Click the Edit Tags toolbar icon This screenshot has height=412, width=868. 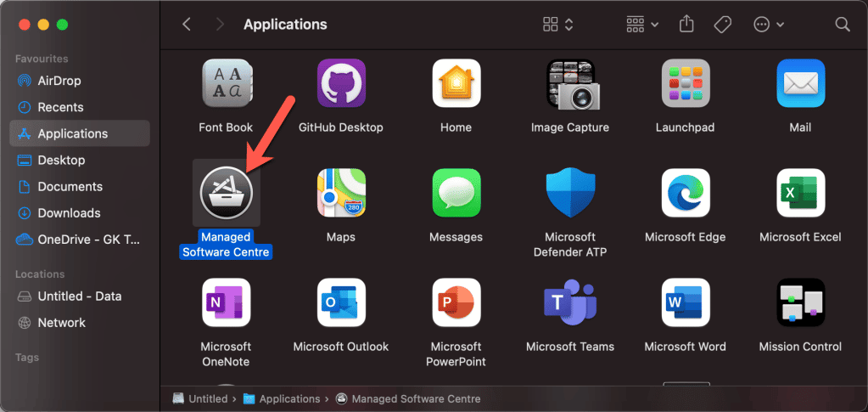722,25
